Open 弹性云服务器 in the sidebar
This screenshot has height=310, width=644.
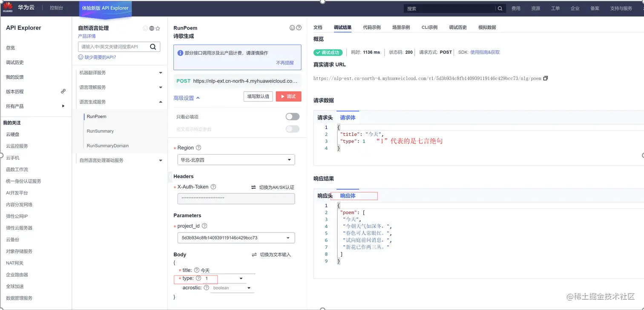(x=19, y=228)
